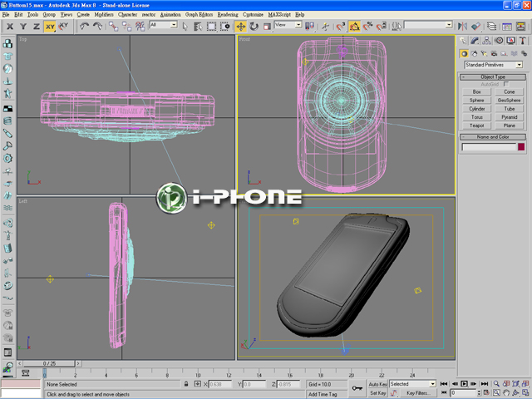
Task: Switch to the Modify command panel
Action: [475, 41]
